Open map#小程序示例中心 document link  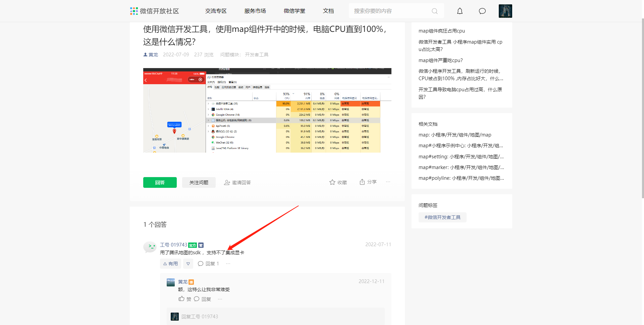pyautogui.click(x=461, y=146)
